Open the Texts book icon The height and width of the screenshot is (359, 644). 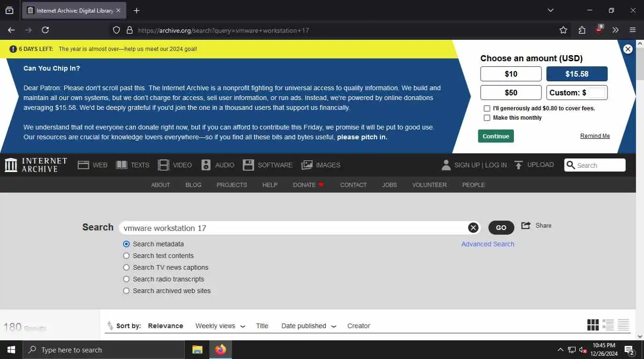click(x=122, y=165)
